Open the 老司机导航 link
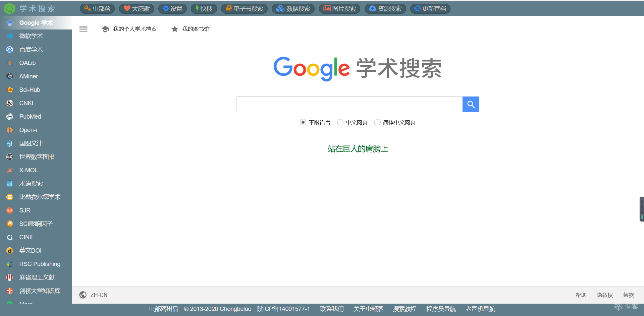 pos(480,309)
